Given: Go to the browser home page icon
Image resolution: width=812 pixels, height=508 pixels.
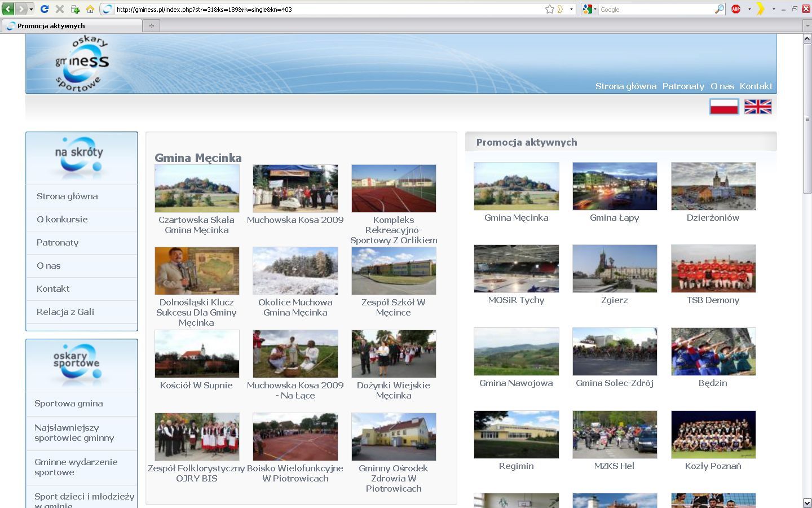Looking at the screenshot, I should click(90, 9).
